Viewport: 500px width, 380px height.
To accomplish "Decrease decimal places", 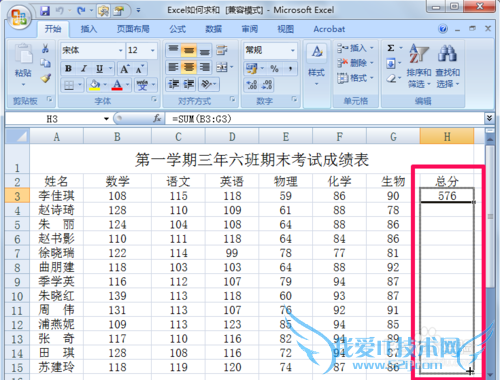I will pyautogui.click(x=267, y=84).
